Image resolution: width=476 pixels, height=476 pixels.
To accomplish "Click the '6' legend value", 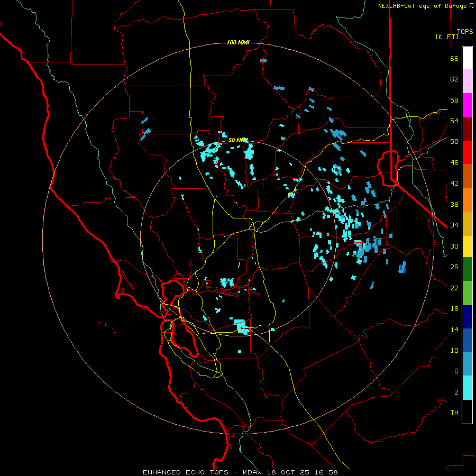I will [456, 371].
